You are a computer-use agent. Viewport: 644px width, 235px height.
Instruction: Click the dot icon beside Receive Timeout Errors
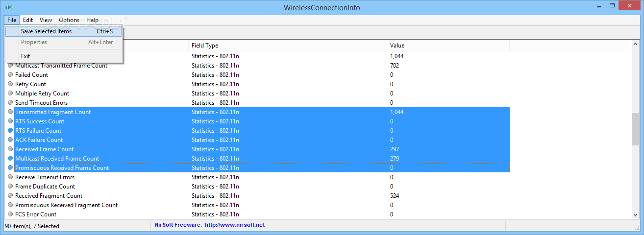tap(11, 177)
